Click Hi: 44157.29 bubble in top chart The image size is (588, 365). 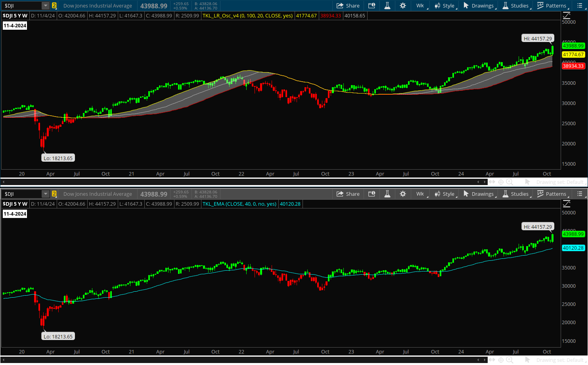(x=538, y=38)
